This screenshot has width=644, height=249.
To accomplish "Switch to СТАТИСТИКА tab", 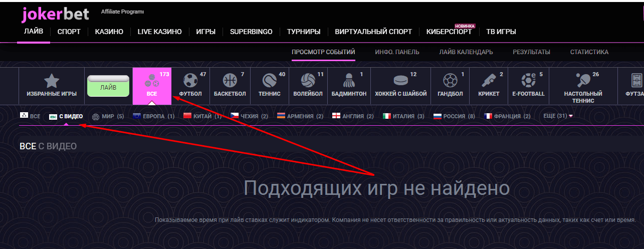I will tap(589, 52).
